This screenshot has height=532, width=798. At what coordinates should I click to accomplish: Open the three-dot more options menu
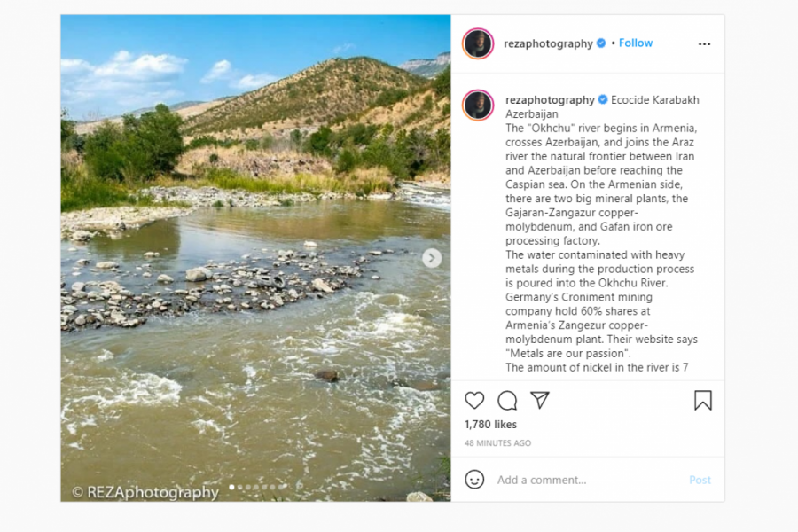704,43
